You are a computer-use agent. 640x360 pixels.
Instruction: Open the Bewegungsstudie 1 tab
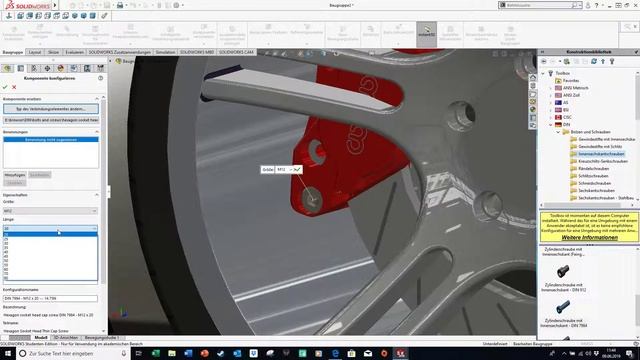(x=102, y=338)
